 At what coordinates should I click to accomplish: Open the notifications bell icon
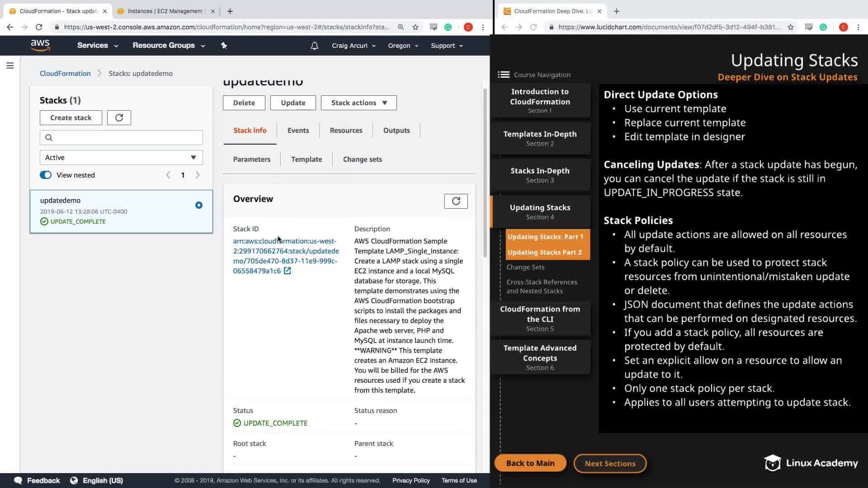(314, 46)
